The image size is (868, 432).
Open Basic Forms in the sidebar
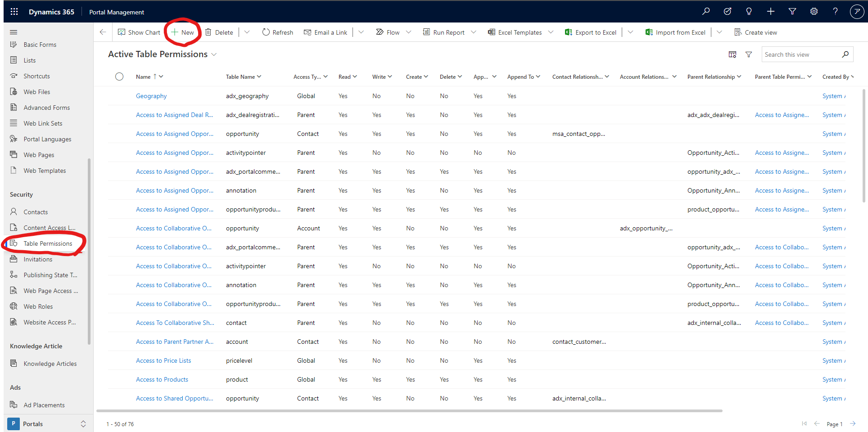40,45
